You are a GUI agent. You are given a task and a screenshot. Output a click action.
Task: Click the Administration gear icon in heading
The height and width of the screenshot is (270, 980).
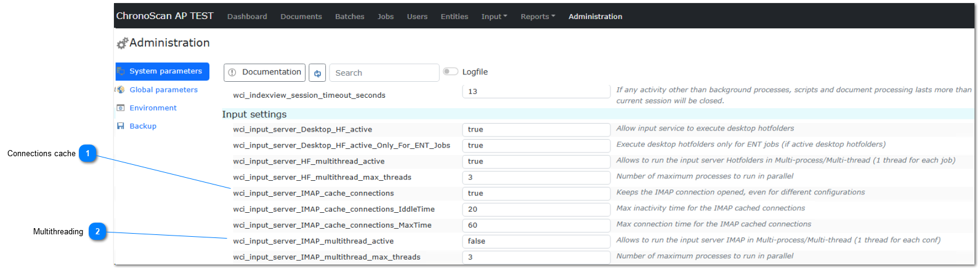coord(122,43)
